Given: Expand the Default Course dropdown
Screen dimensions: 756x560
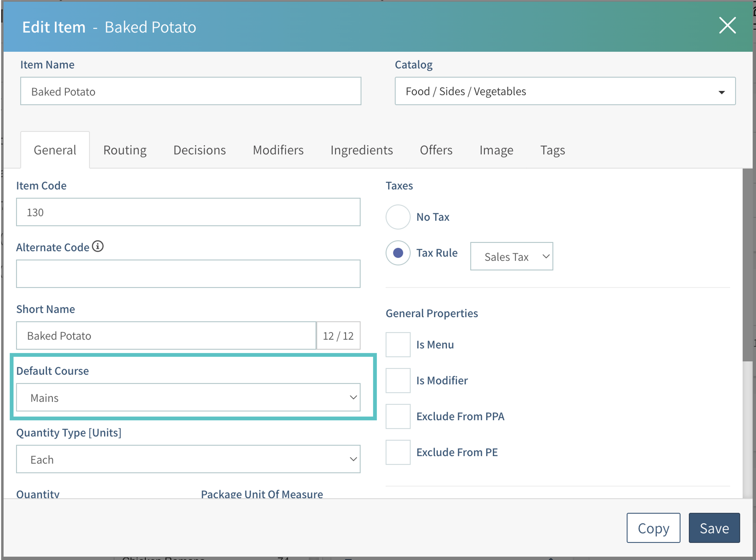Looking at the screenshot, I should pos(188,397).
